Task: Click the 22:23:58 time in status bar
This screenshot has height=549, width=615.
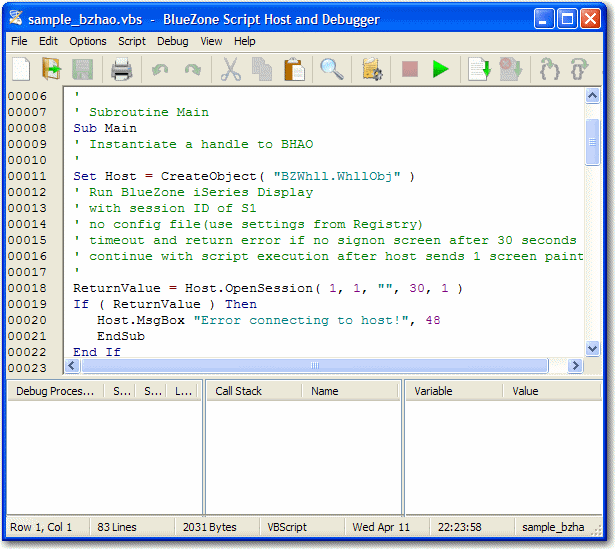Action: coord(460,527)
